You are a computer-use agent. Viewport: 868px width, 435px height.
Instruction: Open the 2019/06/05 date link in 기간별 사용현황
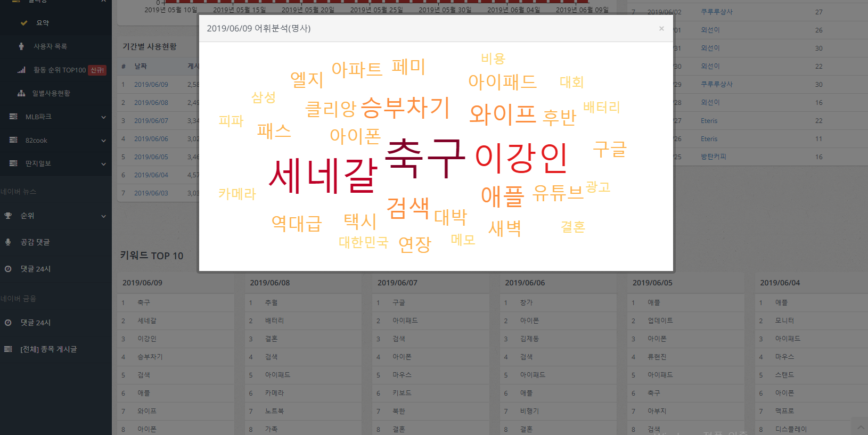pyautogui.click(x=151, y=157)
